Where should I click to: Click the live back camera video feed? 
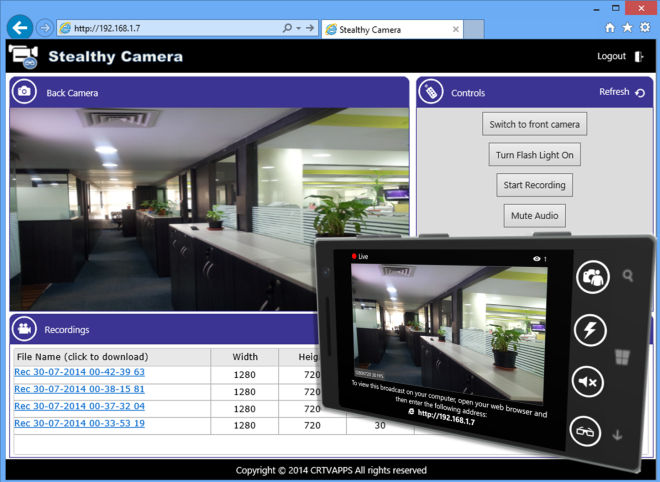[x=209, y=210]
